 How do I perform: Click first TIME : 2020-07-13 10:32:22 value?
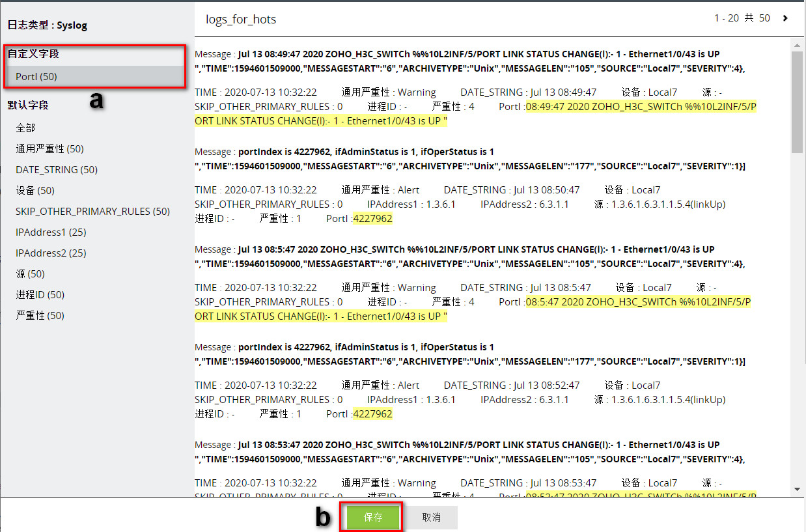point(256,92)
